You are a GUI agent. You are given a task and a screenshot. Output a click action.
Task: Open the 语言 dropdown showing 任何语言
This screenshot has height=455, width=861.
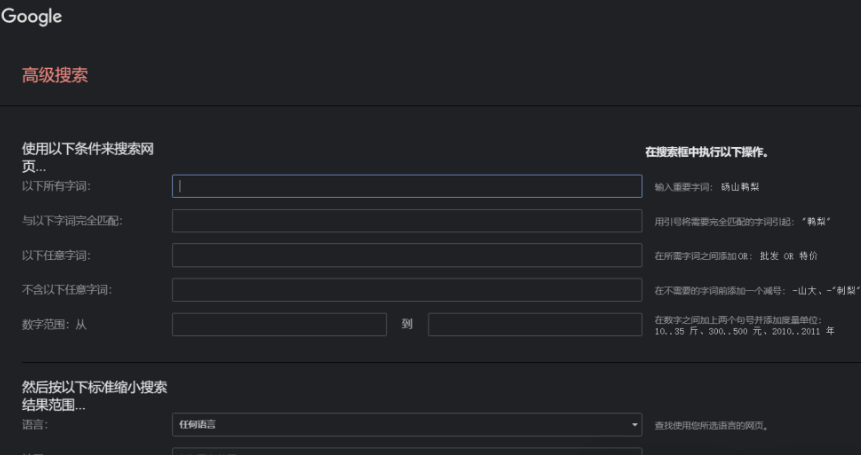(406, 425)
